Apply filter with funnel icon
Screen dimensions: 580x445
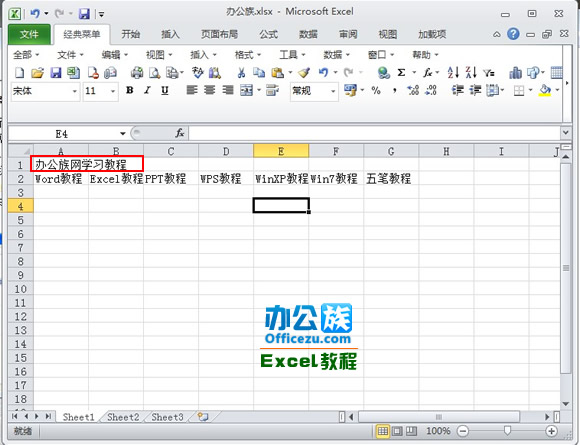coord(489,73)
